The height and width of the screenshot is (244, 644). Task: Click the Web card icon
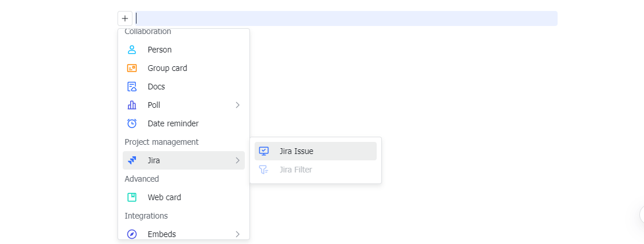(132, 197)
